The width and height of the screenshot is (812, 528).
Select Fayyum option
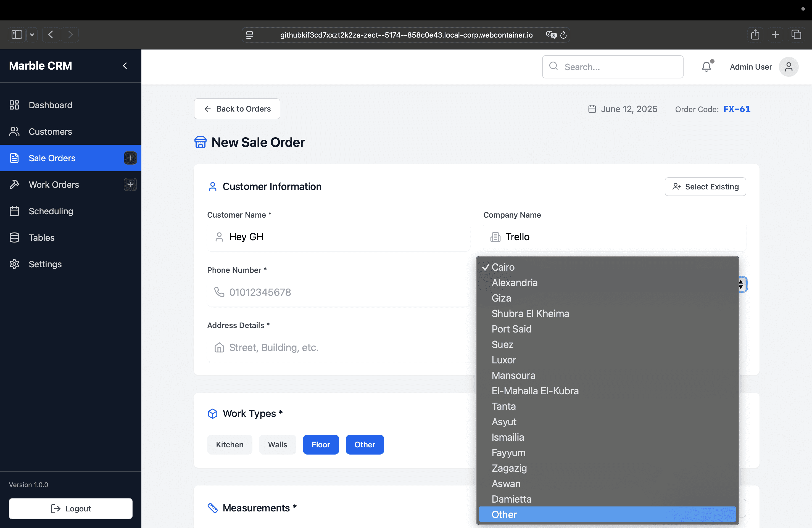(x=607, y=453)
